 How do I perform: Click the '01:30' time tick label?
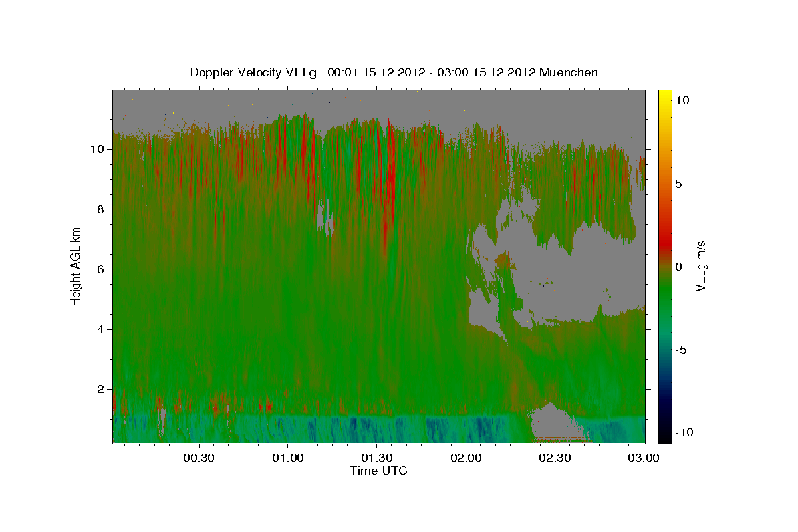[x=376, y=458]
